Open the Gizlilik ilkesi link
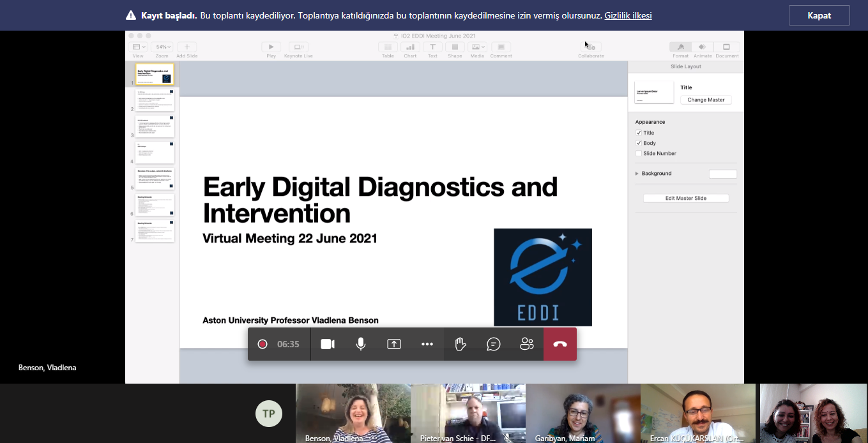This screenshot has width=868, height=443. point(628,15)
